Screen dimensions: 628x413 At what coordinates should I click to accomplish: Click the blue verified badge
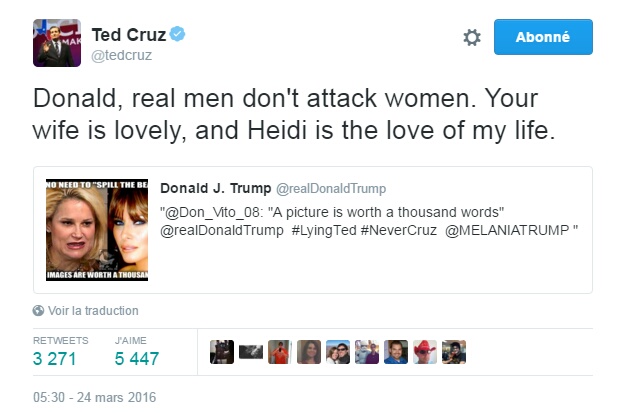[x=177, y=35]
